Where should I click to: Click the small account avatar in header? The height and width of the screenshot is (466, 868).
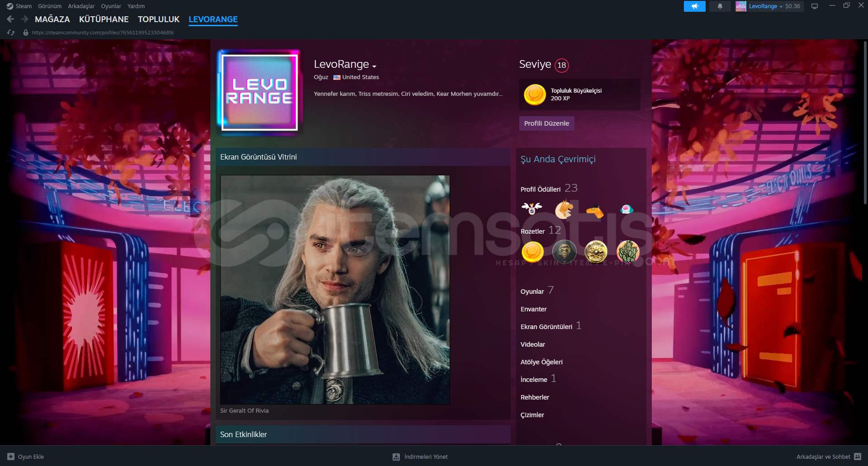(x=741, y=6)
